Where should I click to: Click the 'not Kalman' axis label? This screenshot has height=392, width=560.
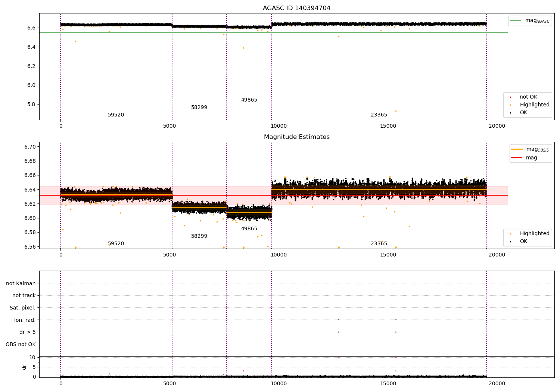[x=21, y=284]
